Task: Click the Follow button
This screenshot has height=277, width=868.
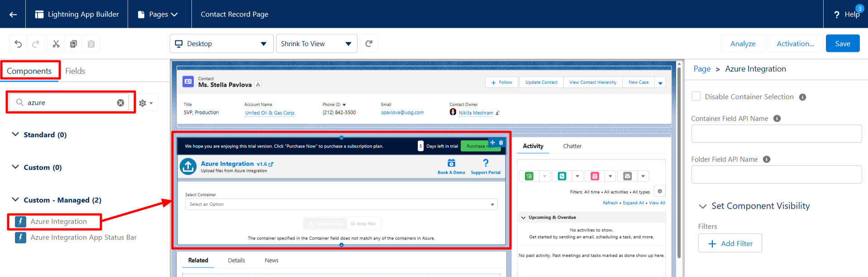Action: pyautogui.click(x=501, y=83)
